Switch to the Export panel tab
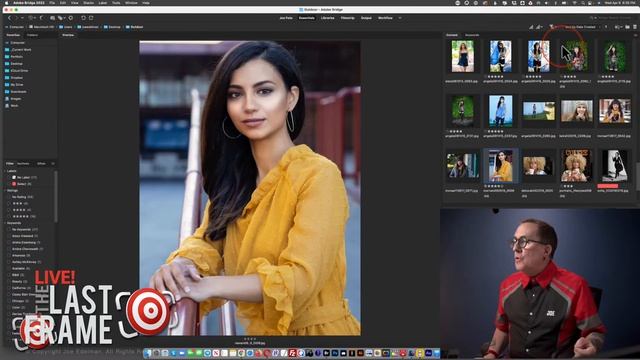This screenshot has height=360, width=640. [41, 164]
